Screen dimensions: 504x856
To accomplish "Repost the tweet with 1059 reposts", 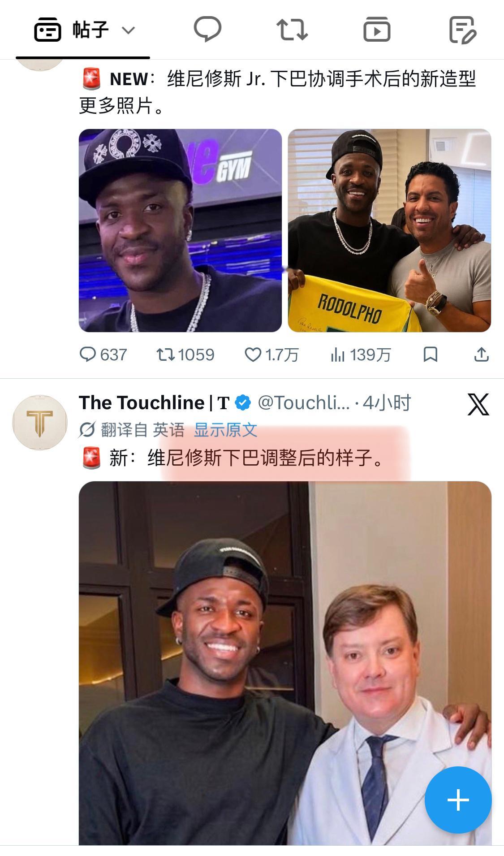I will click(185, 355).
